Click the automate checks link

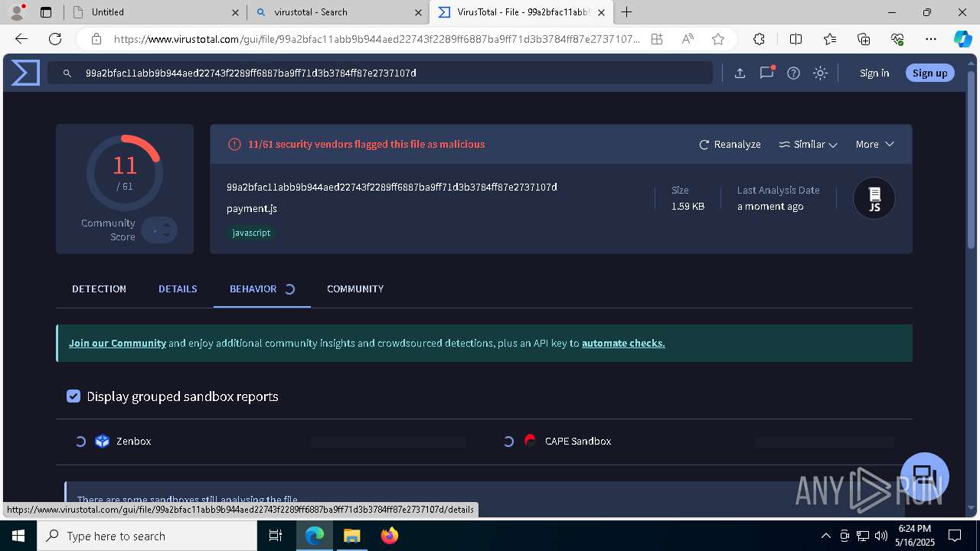(x=623, y=343)
